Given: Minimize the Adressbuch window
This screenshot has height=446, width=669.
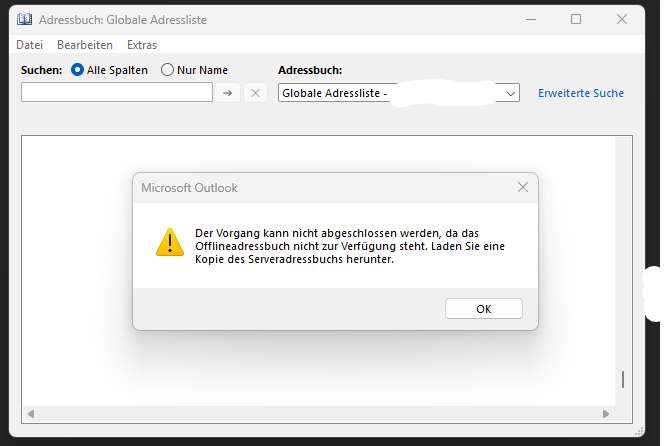Looking at the screenshot, I should point(531,19).
